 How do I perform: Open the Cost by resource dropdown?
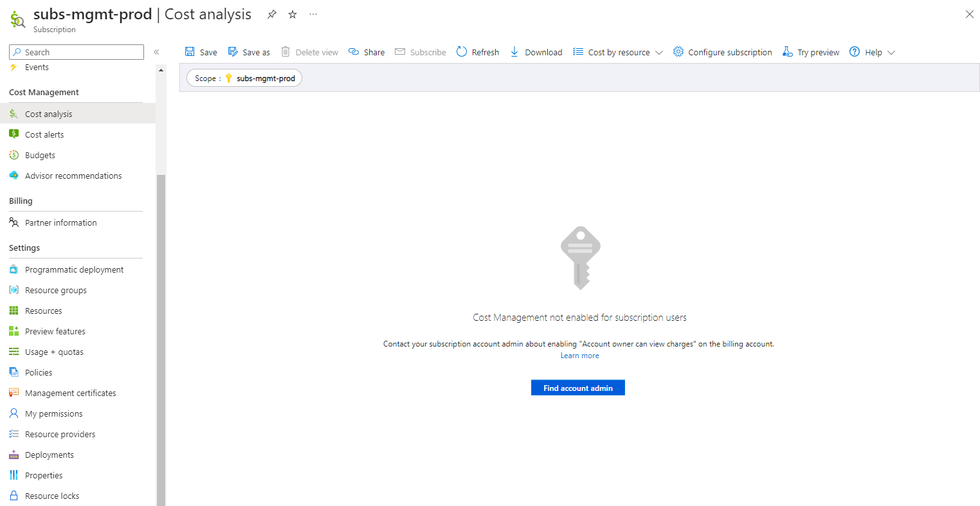tap(618, 52)
